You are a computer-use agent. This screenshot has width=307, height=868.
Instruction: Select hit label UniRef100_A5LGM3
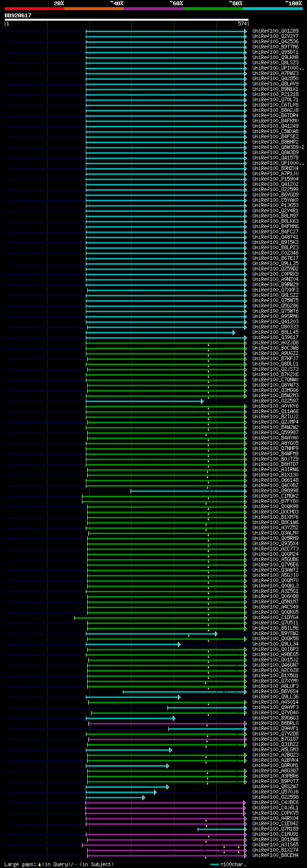(x=275, y=750)
